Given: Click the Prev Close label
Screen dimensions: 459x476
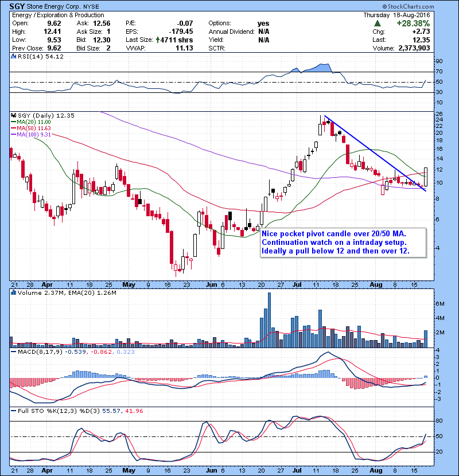Looking at the screenshot, I should (28, 48).
